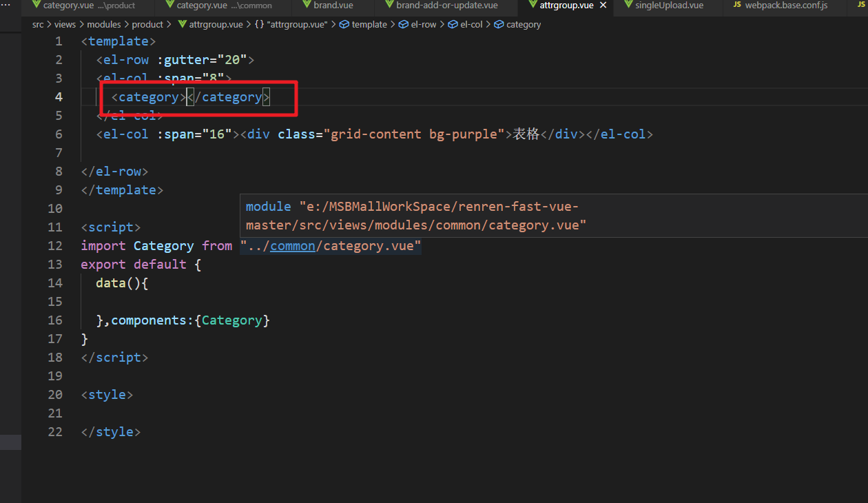Click the opening <script> tag on line 11
The height and width of the screenshot is (503, 868).
111,227
